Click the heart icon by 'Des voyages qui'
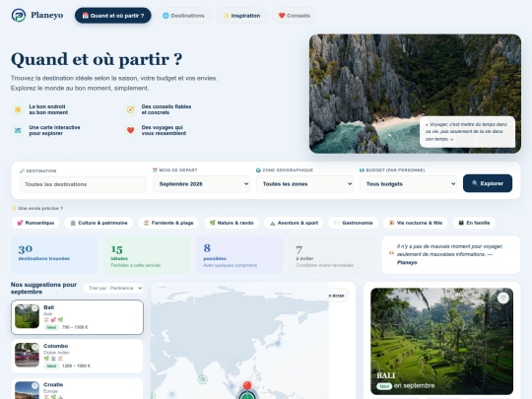 click(131, 130)
